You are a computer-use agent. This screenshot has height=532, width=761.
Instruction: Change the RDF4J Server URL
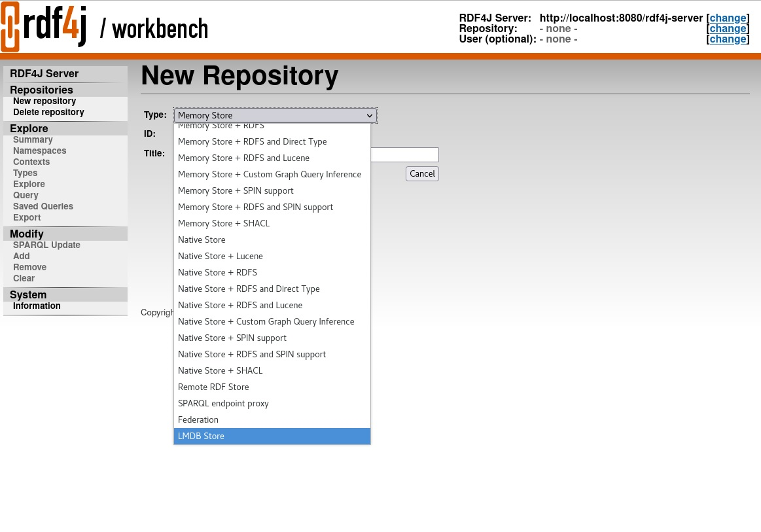(728, 18)
